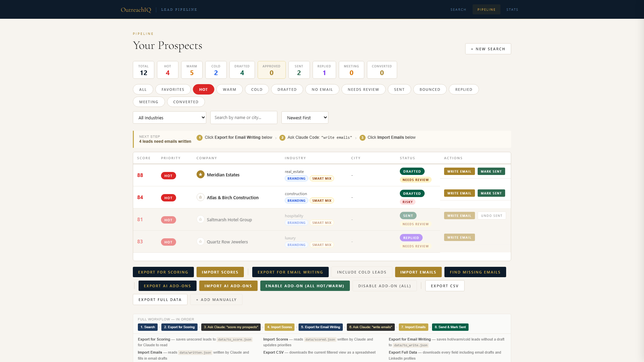Click workflow step 1 Search chip

coord(148,327)
